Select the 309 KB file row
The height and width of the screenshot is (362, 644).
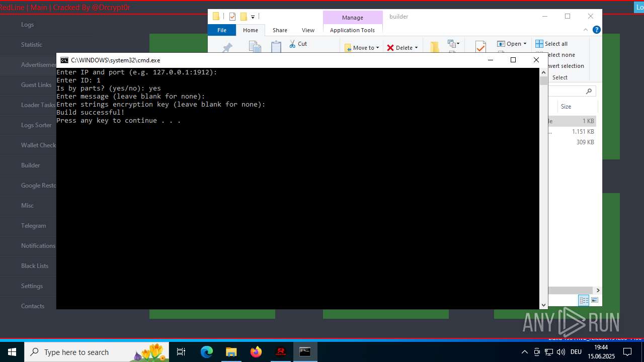tap(573, 142)
